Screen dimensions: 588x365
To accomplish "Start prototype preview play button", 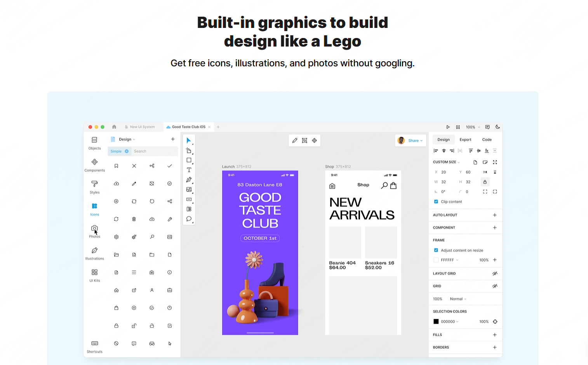I will (x=448, y=127).
